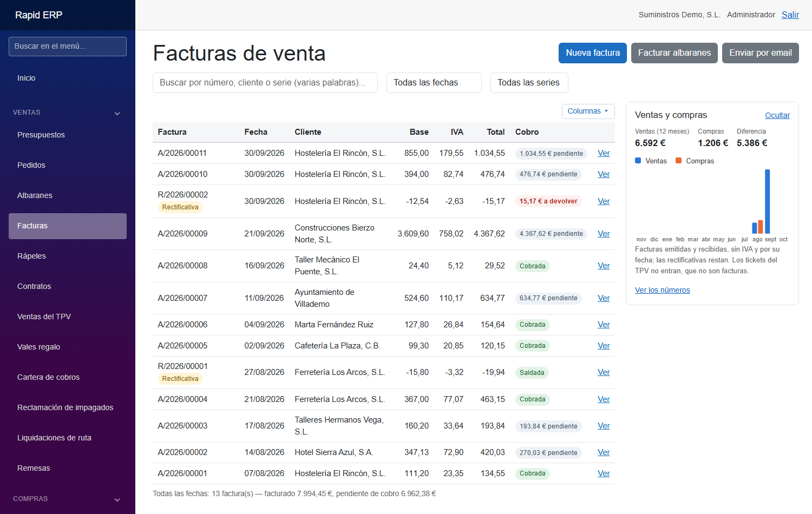The image size is (812, 514).
Task: View invoice A/2026/00006 via Ver
Action: 604,325
